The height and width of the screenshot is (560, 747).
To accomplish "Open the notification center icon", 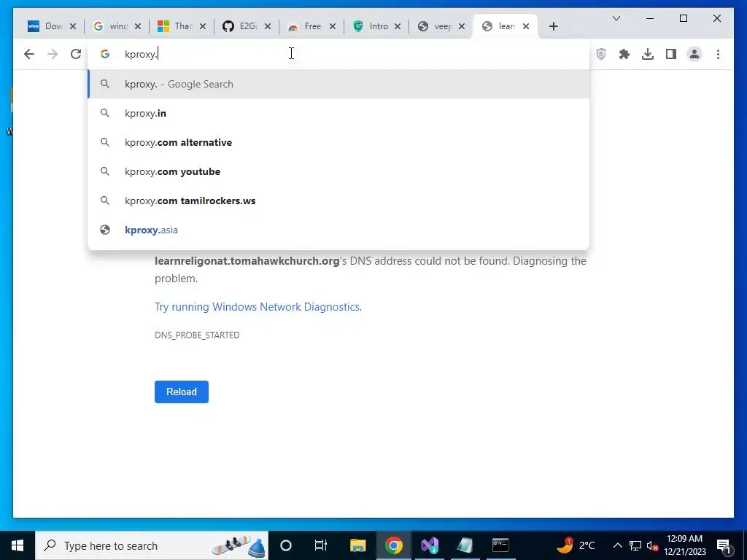I will pos(724,545).
